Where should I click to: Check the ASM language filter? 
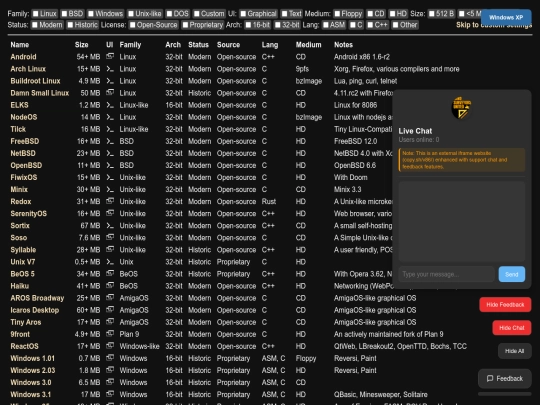coord(325,25)
